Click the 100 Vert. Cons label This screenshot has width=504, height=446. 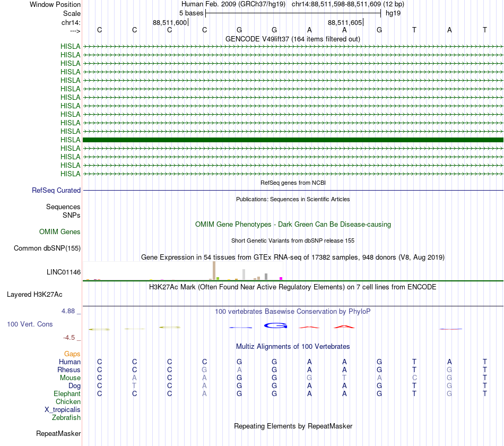tap(30, 324)
